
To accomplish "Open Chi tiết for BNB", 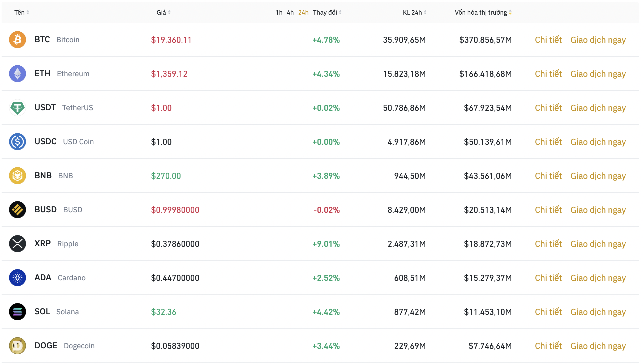I will [548, 176].
